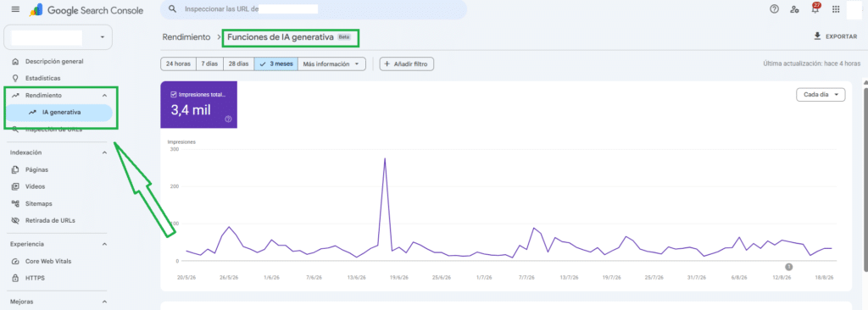The height and width of the screenshot is (310, 868).
Task: Open the hamburger main menu
Action: (x=15, y=10)
